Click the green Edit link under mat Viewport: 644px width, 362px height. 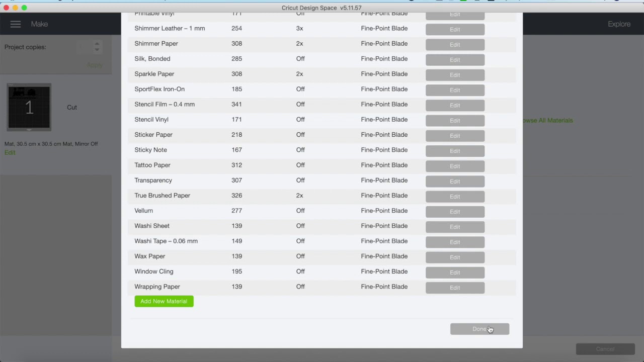click(10, 152)
